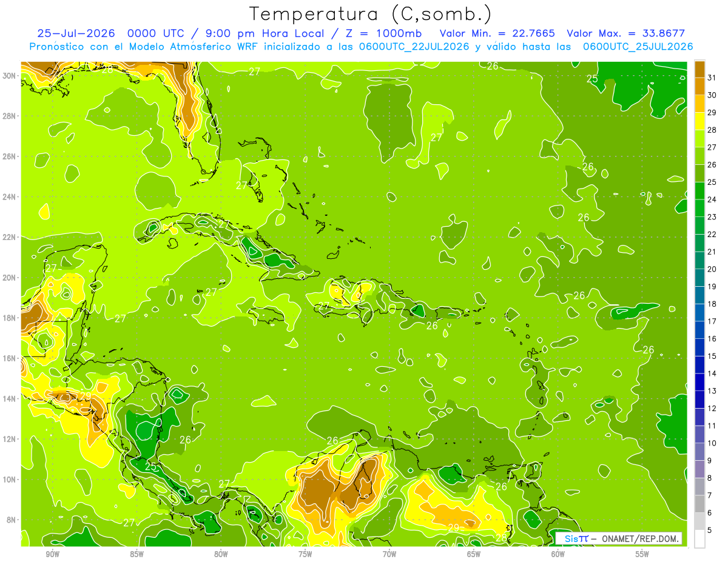Click legend label 23 on color scale

[x=712, y=217]
